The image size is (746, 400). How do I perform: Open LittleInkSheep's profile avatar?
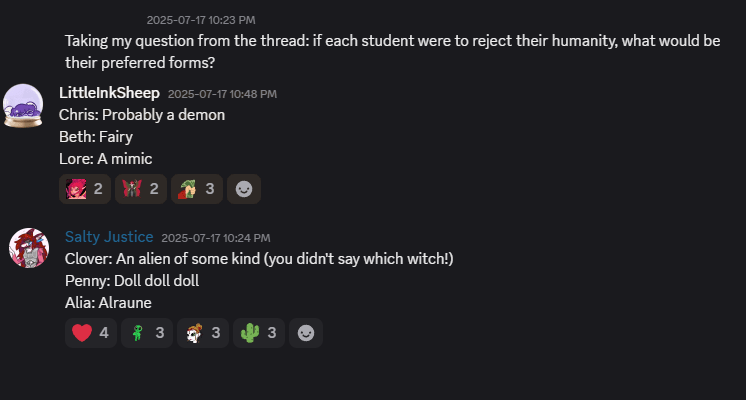(23, 106)
